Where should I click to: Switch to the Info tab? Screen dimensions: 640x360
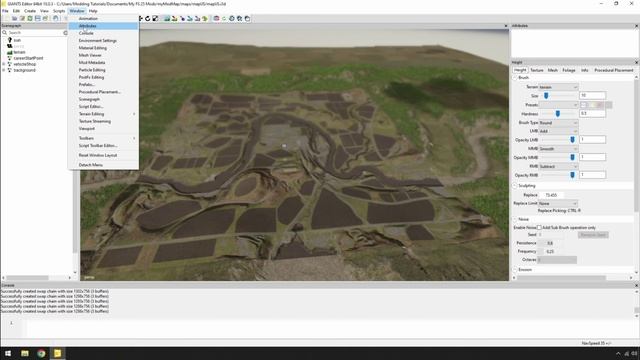[x=584, y=70]
